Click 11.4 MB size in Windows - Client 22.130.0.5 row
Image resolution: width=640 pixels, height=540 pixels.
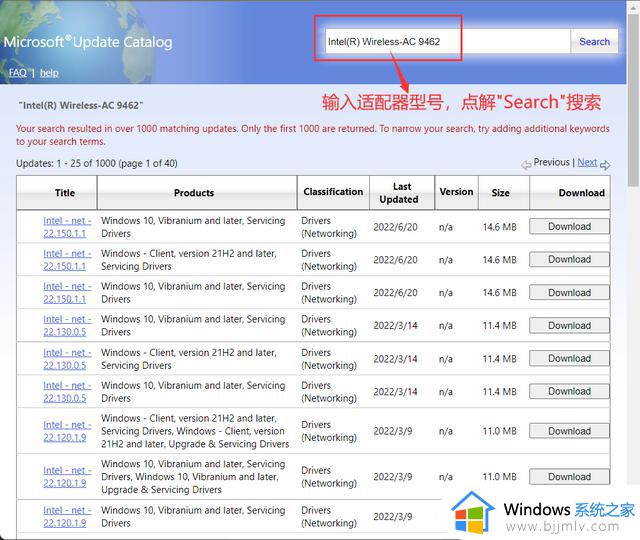[x=500, y=359]
